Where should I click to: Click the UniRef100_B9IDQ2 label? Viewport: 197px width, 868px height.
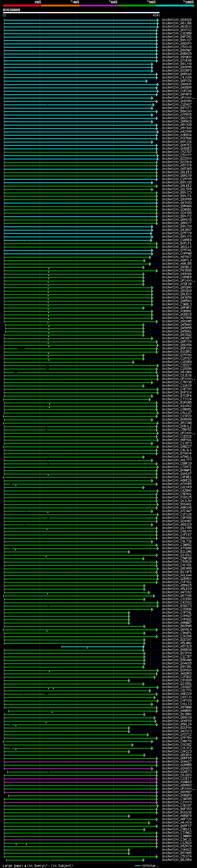[x=176, y=335]
